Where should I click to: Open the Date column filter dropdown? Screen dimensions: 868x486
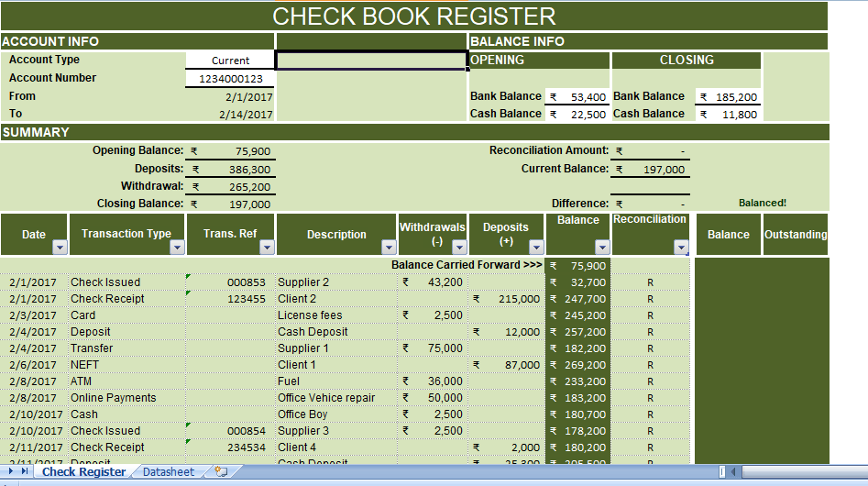point(60,247)
